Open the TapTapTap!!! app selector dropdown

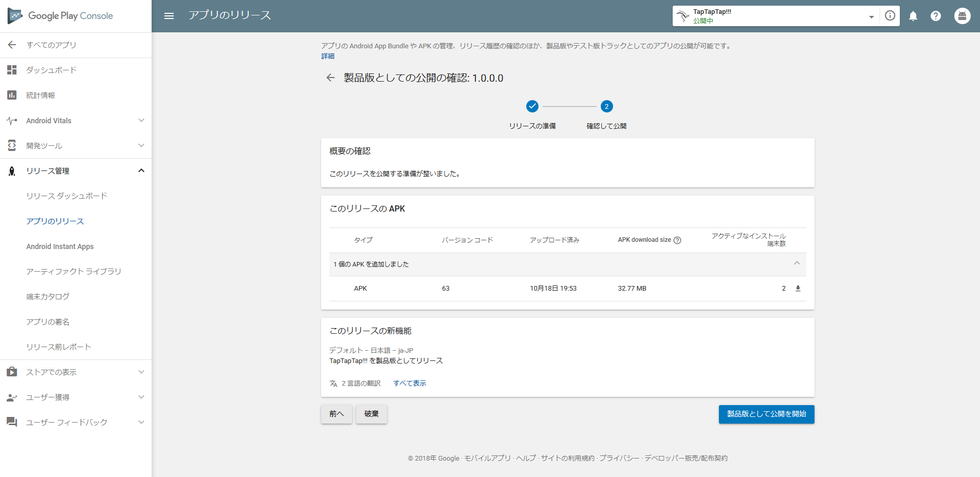[x=871, y=16]
